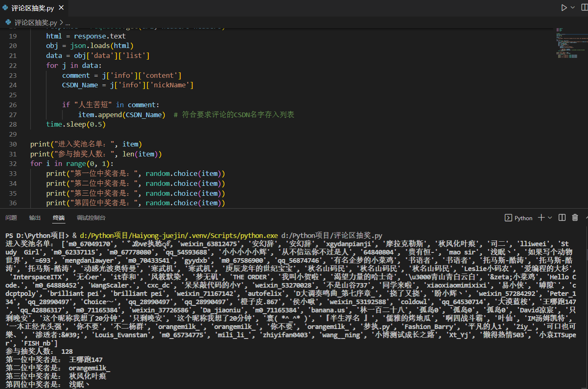The height and width of the screenshot is (389, 588).
Task: Click terminal winner name '浅眠丶' on fourth winner line
Action: 79,384
